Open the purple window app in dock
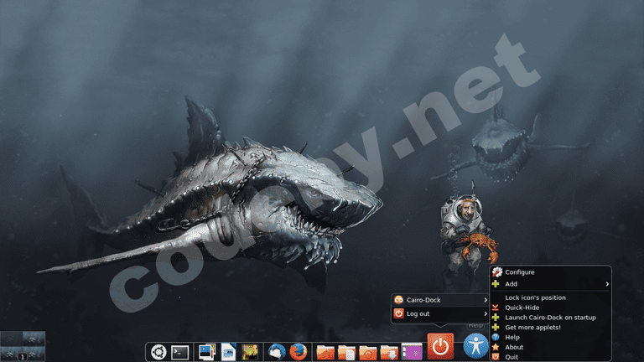The width and height of the screenshot is (644, 362). (411, 352)
